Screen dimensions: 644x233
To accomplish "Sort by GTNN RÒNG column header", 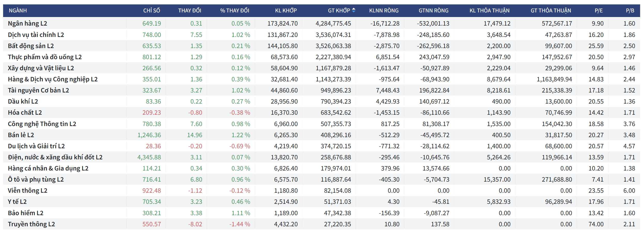I will 433,11.
